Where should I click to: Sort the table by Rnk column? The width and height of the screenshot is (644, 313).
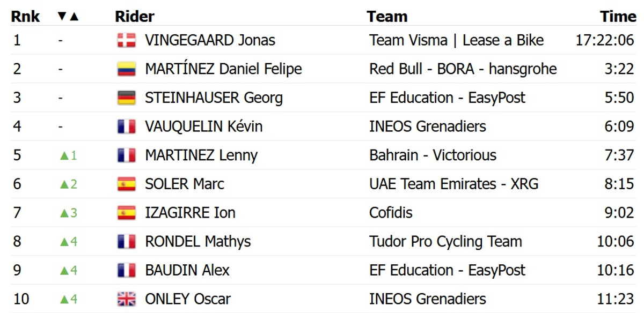pos(25,17)
